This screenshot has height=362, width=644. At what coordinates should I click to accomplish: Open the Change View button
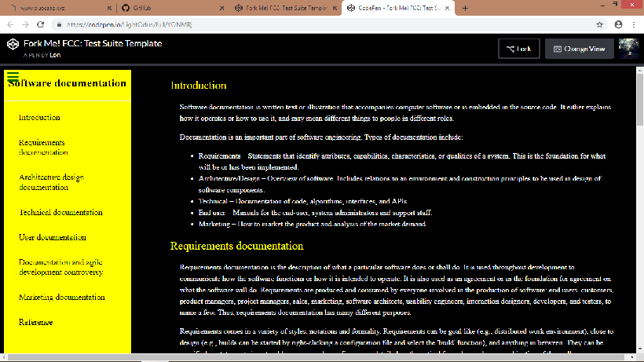point(579,49)
